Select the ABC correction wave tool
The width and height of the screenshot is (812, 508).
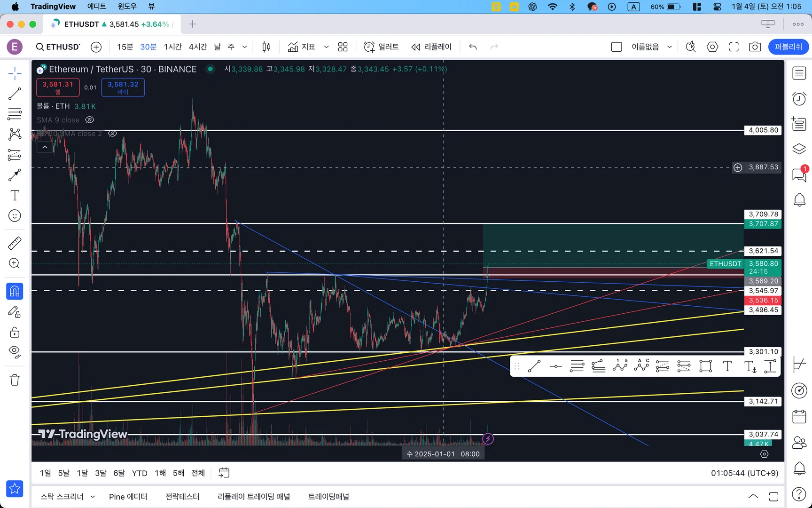[641, 365]
